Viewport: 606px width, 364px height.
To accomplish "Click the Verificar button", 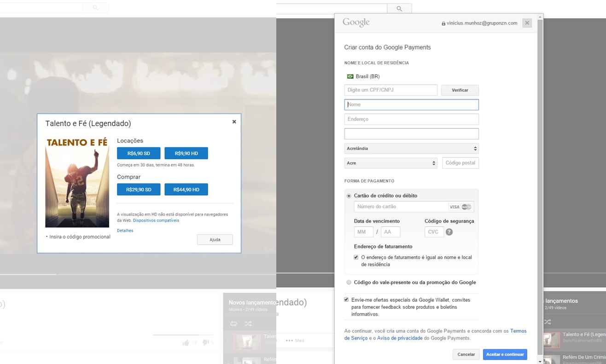I will tap(460, 90).
